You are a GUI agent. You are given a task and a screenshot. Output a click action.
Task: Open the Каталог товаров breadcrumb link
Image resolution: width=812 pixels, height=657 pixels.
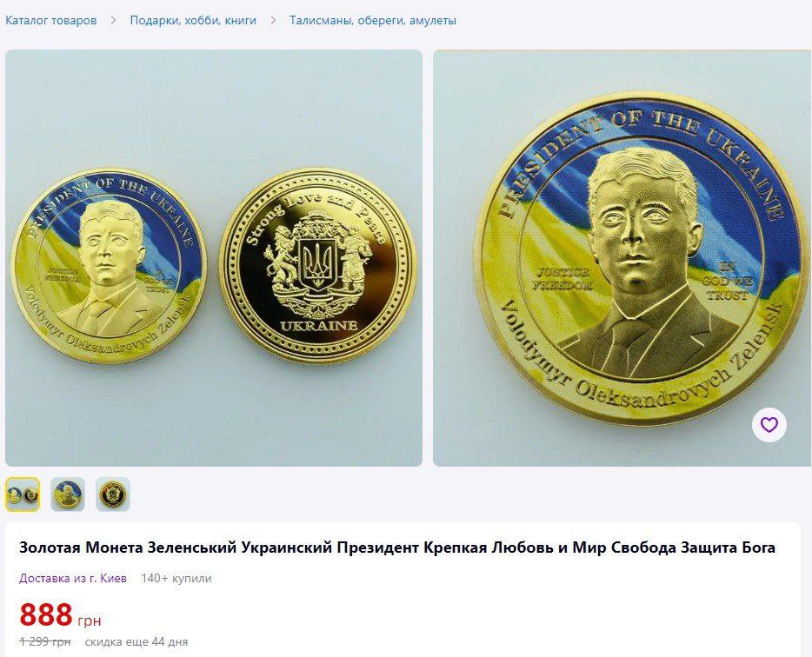point(50,21)
